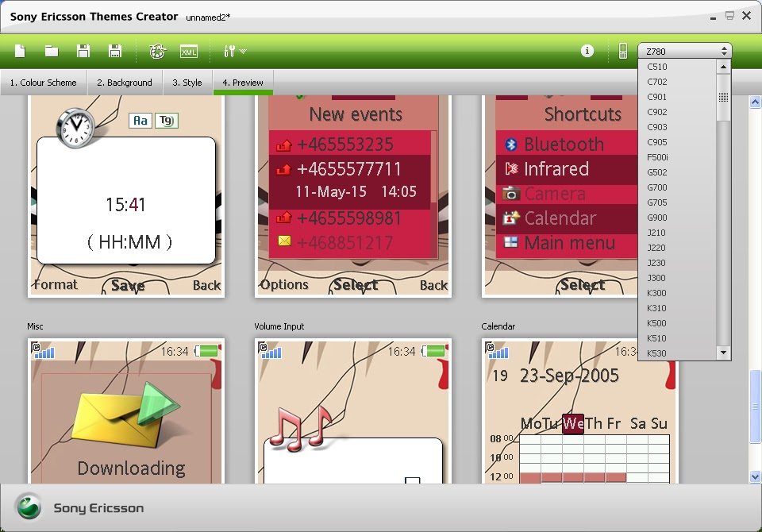The height and width of the screenshot is (532, 762).
Task: Open the tools settings dropdown
Action: [x=235, y=51]
